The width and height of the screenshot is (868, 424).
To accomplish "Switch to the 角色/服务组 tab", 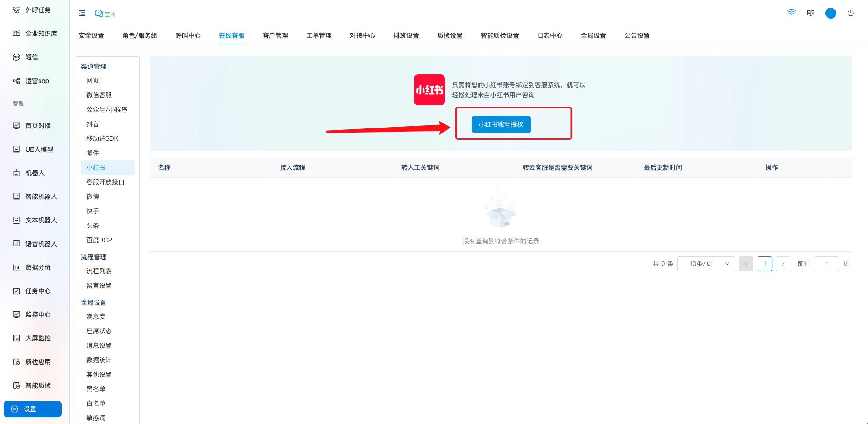I will click(140, 35).
